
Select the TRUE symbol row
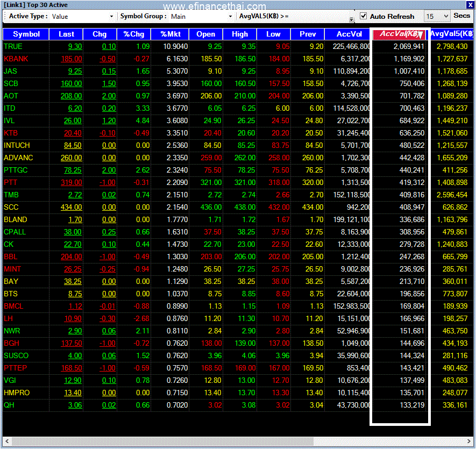tap(238, 46)
